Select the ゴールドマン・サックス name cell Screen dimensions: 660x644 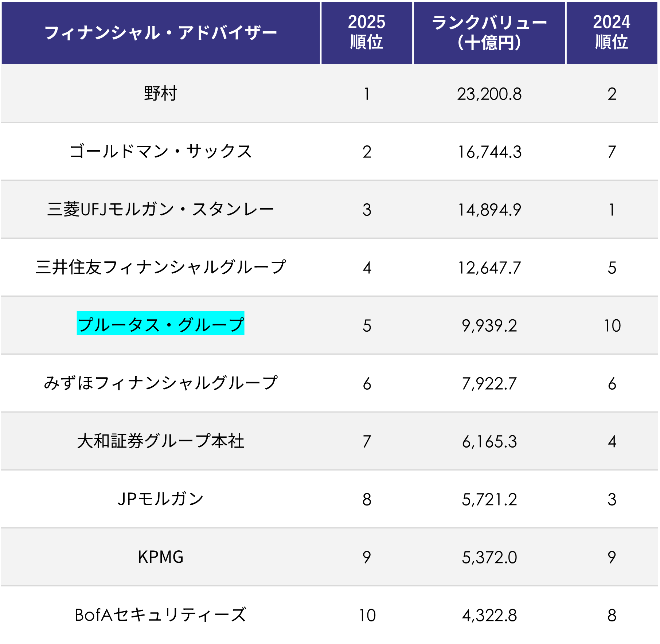[x=160, y=152]
